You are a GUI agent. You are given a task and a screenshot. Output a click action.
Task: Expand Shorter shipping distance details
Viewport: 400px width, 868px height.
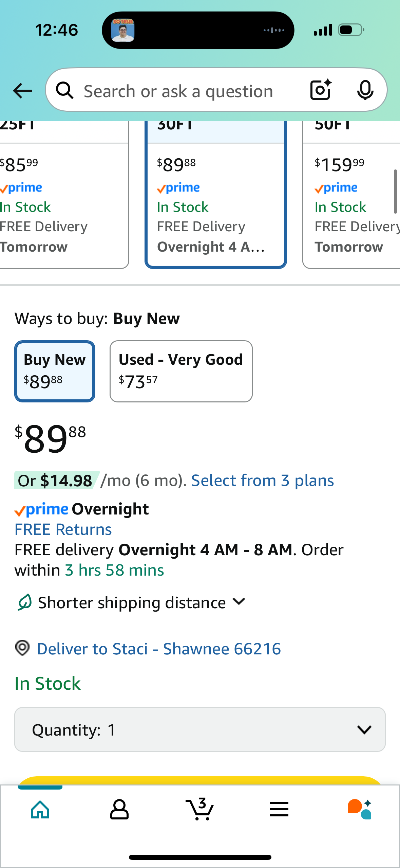coord(132,602)
